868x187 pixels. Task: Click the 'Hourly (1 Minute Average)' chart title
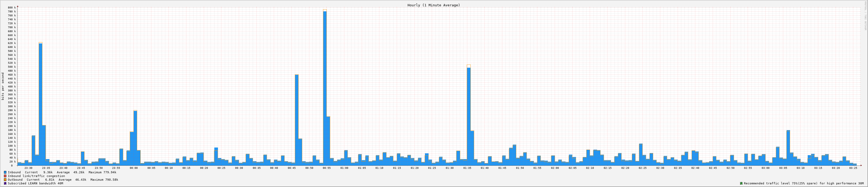pyautogui.click(x=433, y=5)
